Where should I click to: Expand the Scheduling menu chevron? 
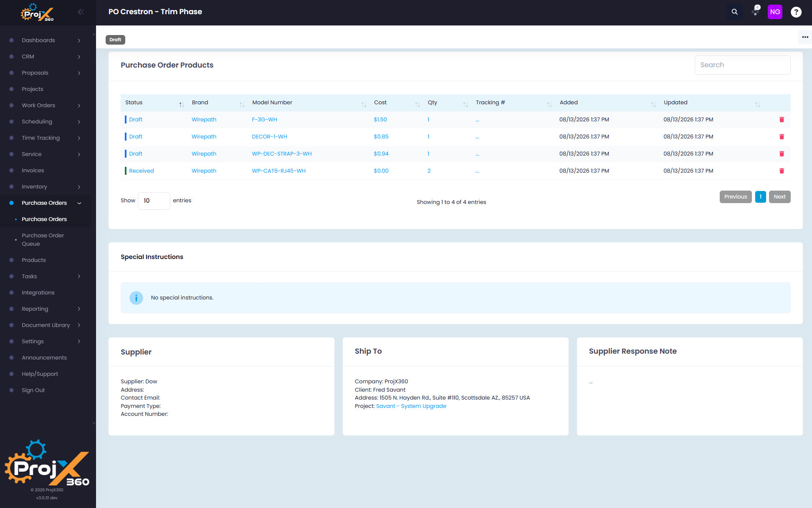pyautogui.click(x=79, y=122)
